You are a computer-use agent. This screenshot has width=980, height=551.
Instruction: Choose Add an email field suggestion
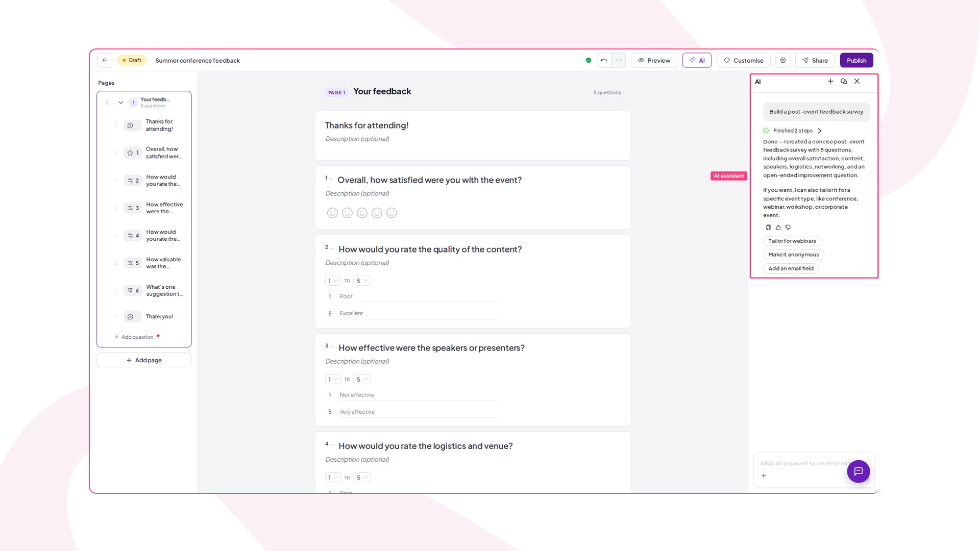[791, 268]
